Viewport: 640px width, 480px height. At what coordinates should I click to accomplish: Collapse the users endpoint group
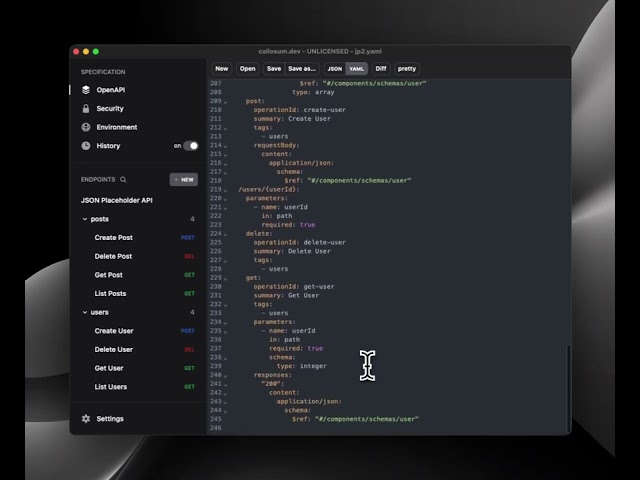click(85, 312)
